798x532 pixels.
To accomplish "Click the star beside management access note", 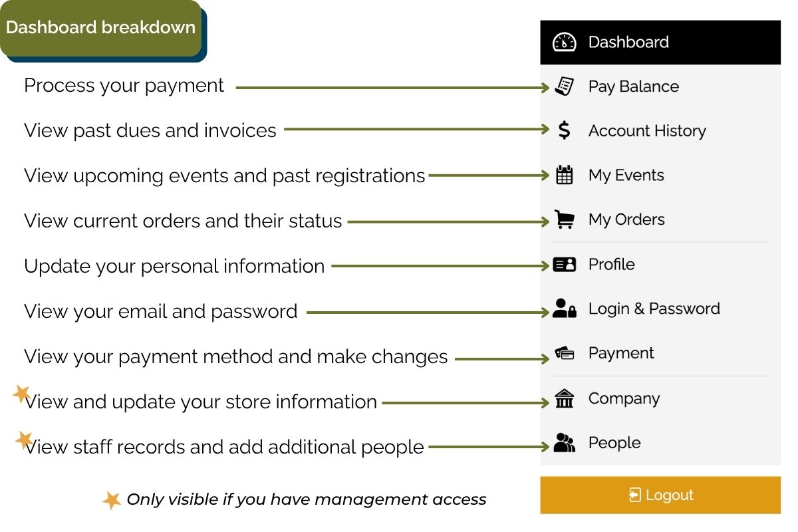I will point(112,500).
